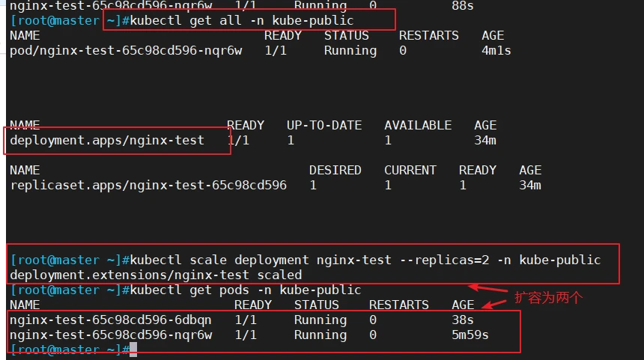Screen dimensions: 644x360
Task: Click the terminal cursor at the last prompt
Action: point(133,350)
